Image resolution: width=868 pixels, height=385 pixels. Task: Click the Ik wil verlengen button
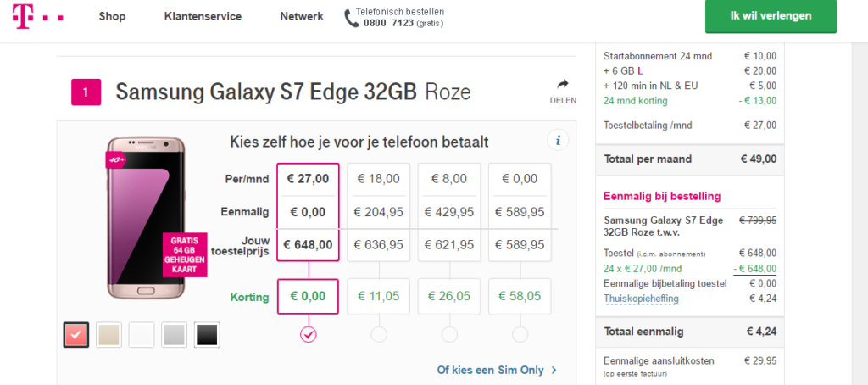[x=771, y=16]
